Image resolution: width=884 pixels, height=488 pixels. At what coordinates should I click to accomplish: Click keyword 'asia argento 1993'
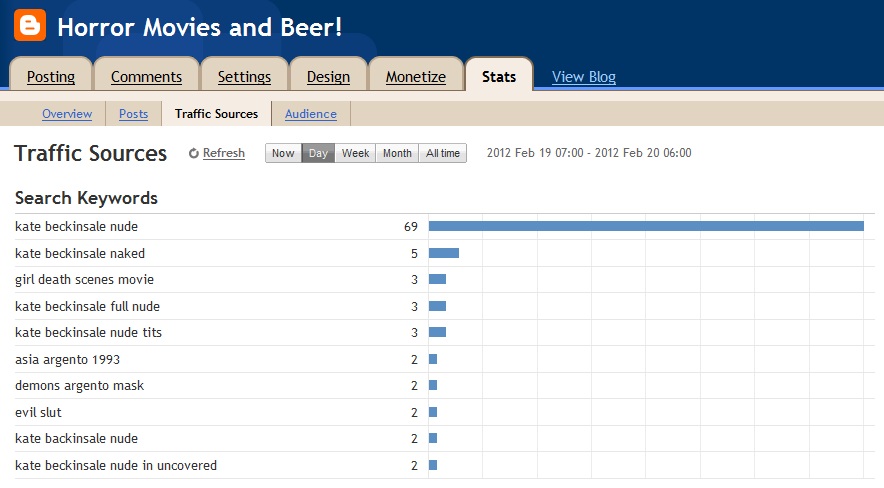[68, 360]
